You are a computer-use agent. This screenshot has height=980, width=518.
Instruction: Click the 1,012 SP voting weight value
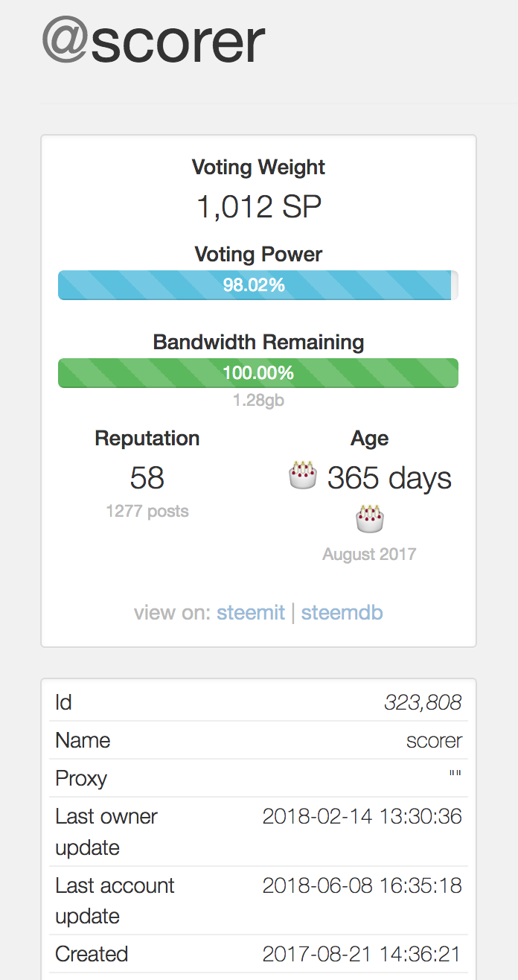pyautogui.click(x=258, y=207)
